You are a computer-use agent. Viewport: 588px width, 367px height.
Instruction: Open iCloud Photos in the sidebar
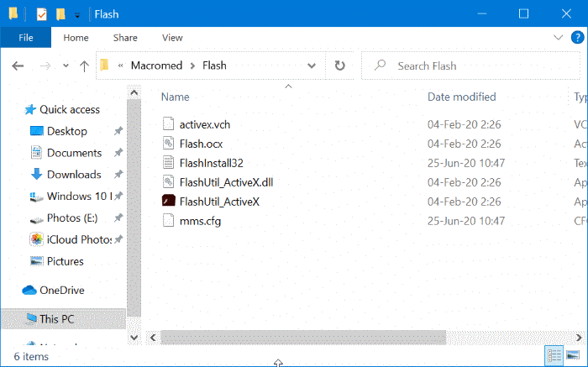[x=79, y=240]
